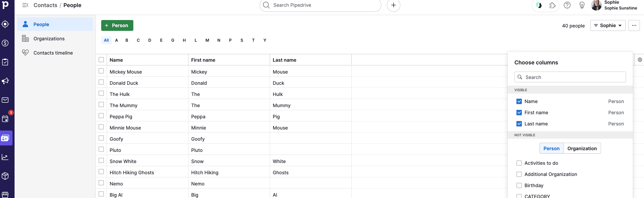Open Deals from the dollar sidebar icon
644x198 pixels.
coord(5,43)
